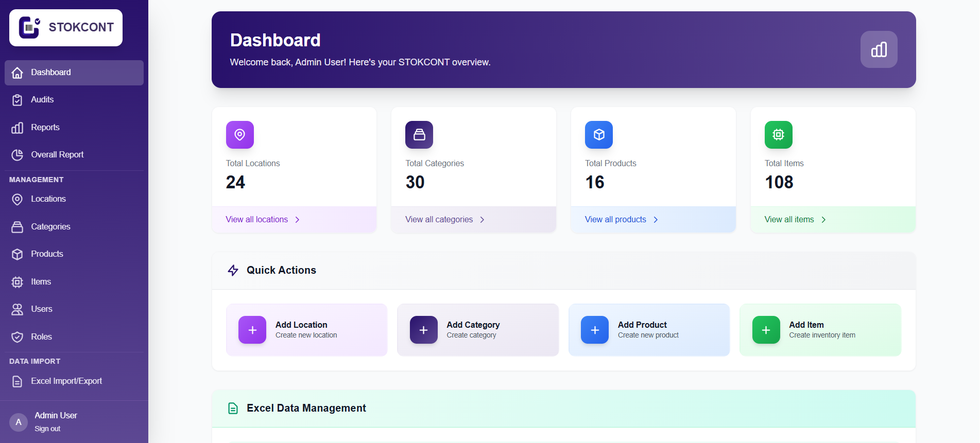
Task: Navigate to Excel Import/Export
Action: point(66,381)
